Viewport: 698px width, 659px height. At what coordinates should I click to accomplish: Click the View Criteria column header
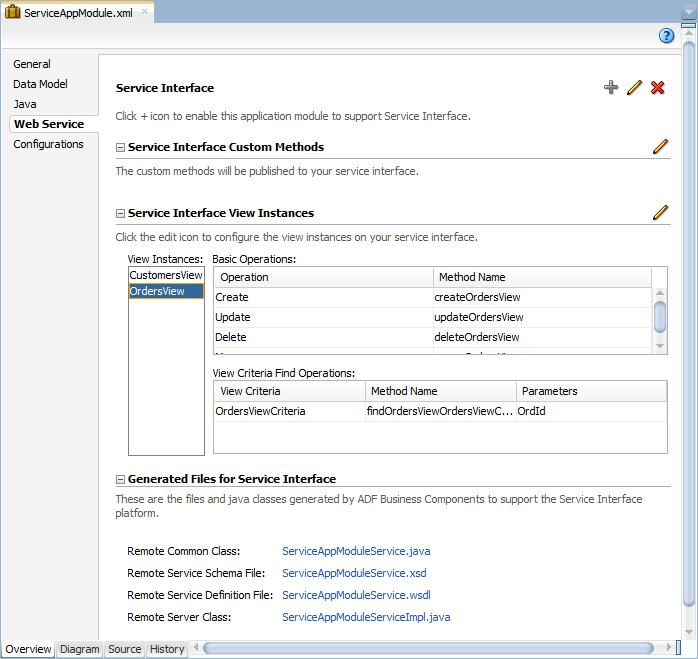[x=290, y=391]
